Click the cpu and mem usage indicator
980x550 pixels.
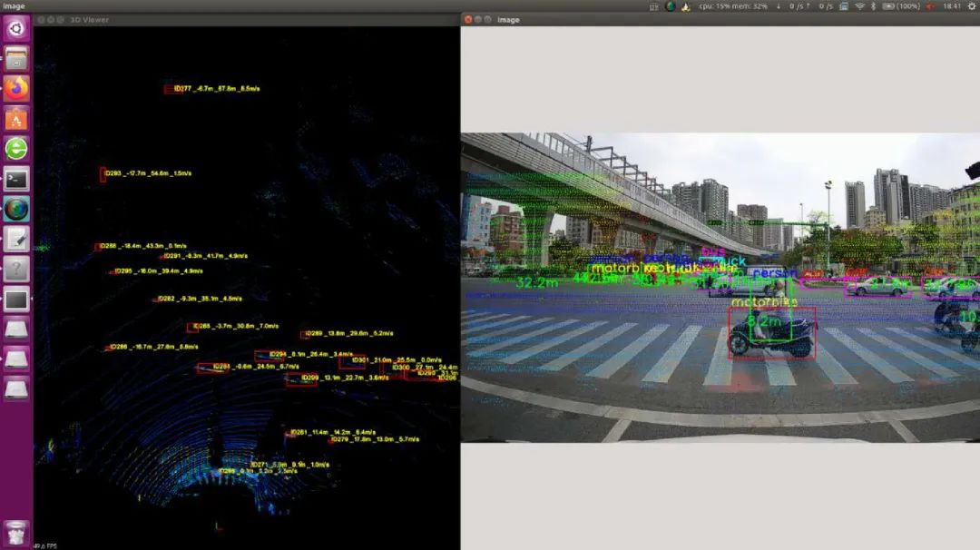click(x=733, y=6)
